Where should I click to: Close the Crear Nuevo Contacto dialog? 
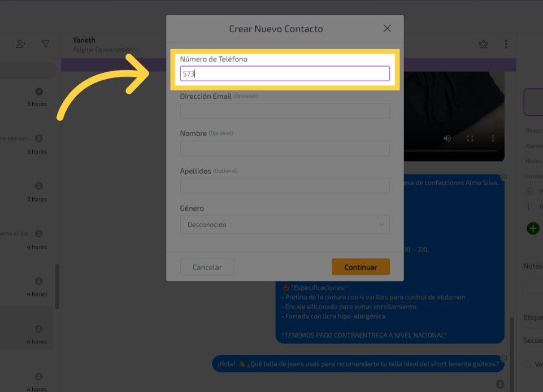click(387, 28)
